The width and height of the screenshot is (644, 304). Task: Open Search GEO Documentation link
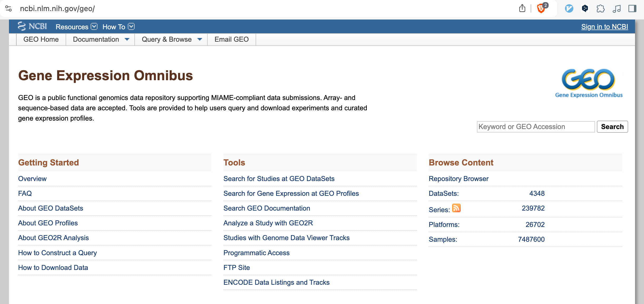tap(267, 208)
